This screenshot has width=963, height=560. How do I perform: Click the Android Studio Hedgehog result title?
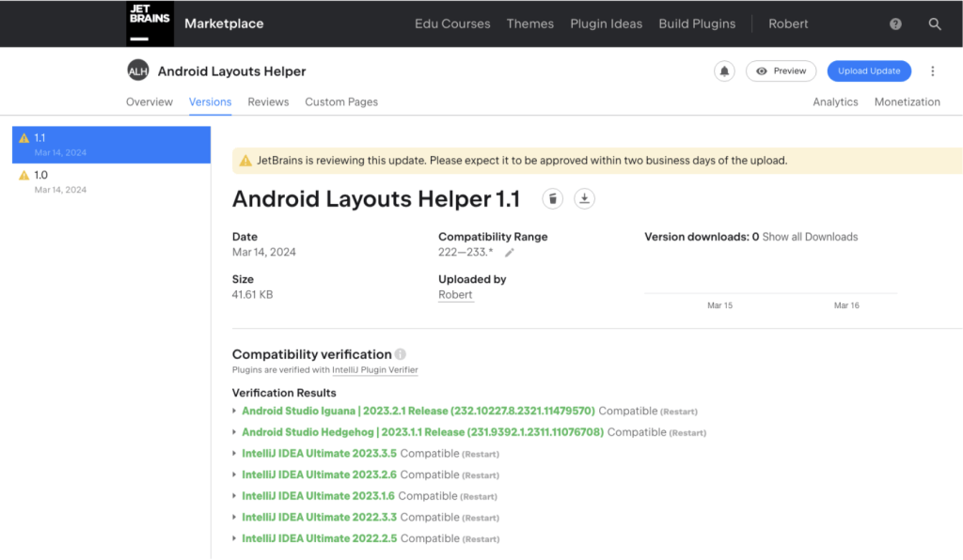click(422, 432)
